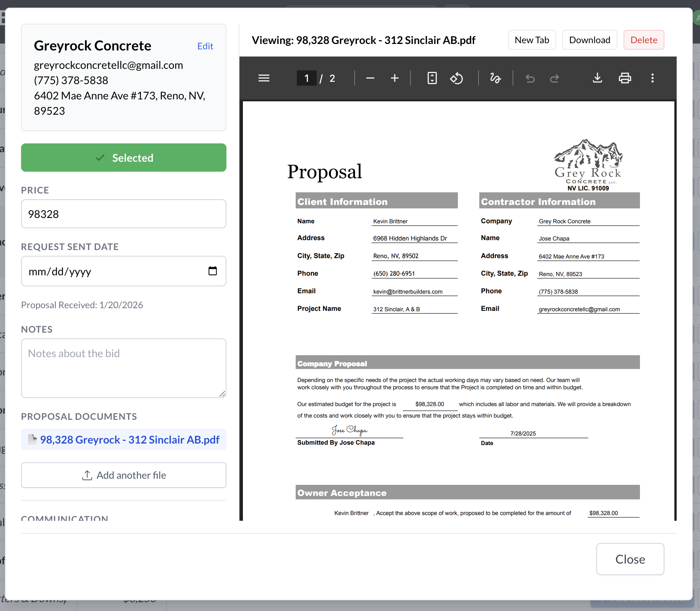Image resolution: width=700 pixels, height=611 pixels.
Task: Click the PDF viewer download icon
Action: 597,78
